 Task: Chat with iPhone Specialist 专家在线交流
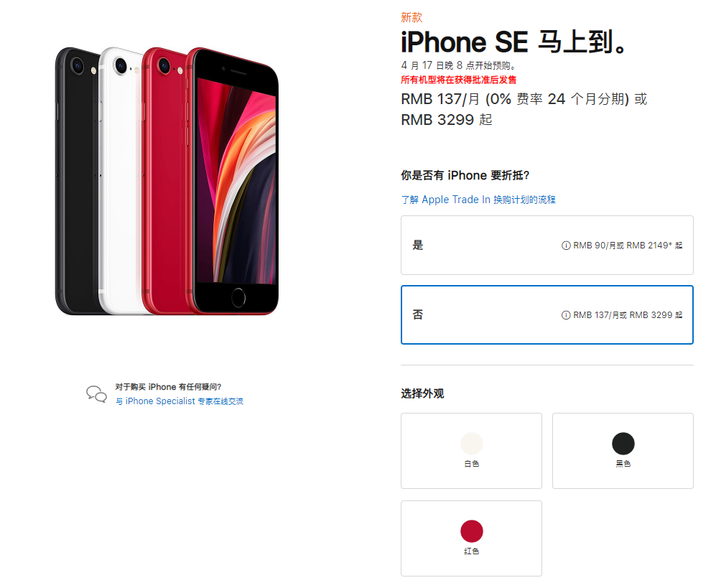coord(180,401)
